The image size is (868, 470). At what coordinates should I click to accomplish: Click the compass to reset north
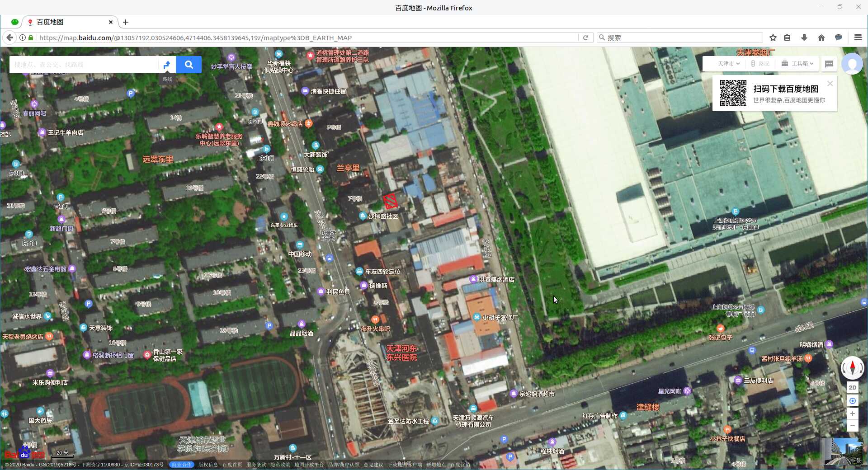[x=852, y=367]
